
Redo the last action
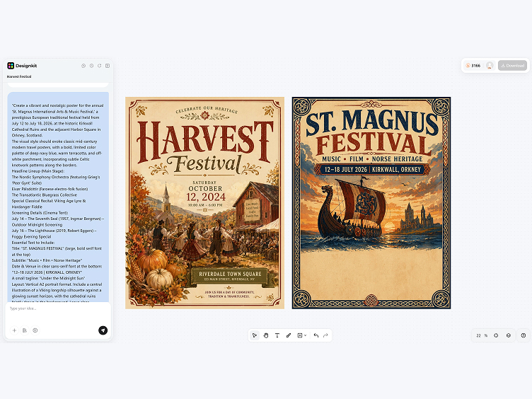point(325,335)
